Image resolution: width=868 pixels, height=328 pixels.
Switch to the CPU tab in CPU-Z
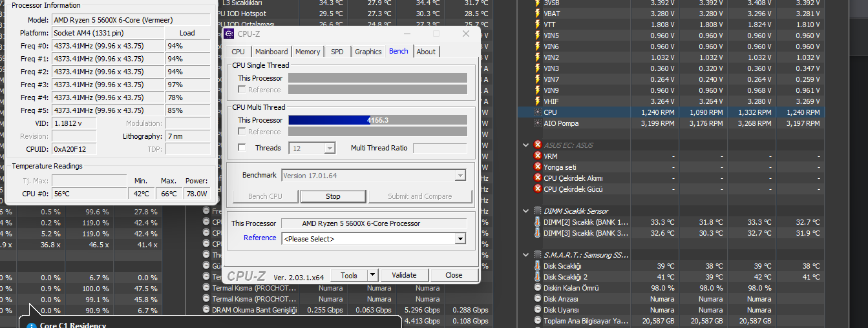238,52
